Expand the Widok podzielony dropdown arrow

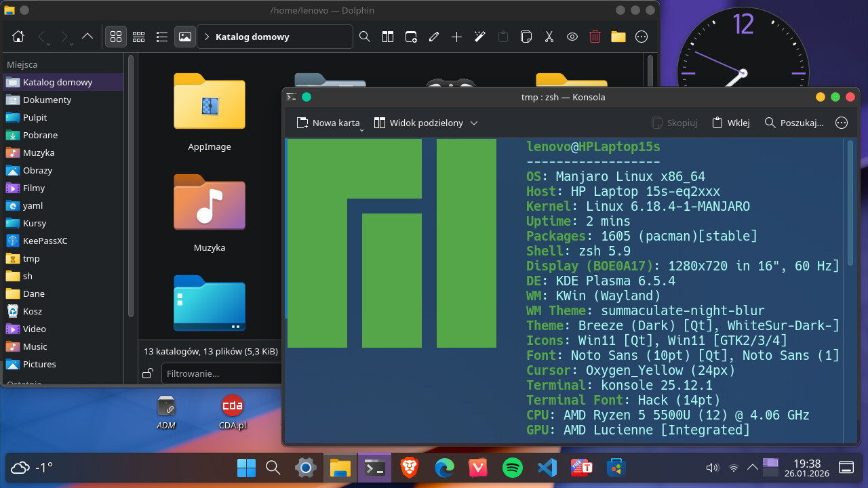474,123
